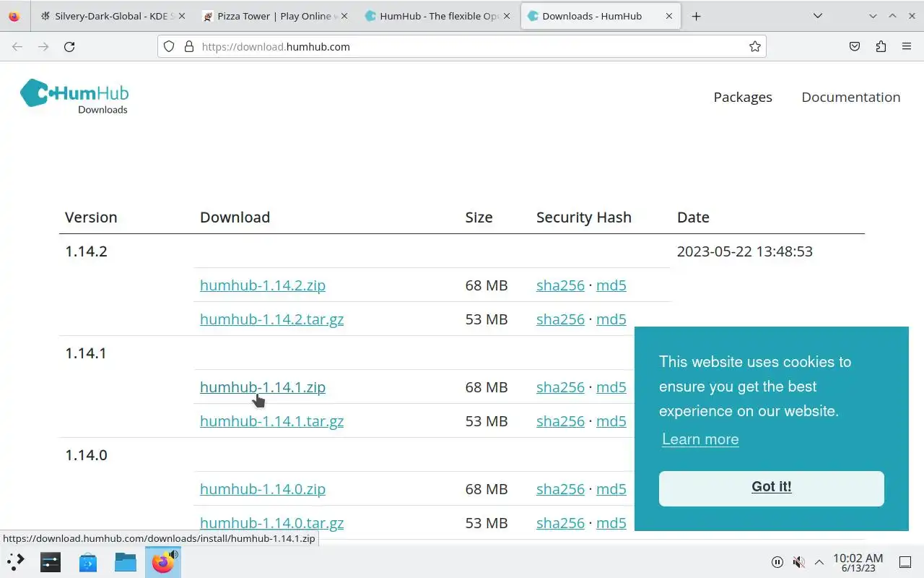This screenshot has width=924, height=578.
Task: Click the site security padlock icon
Action: point(189,46)
